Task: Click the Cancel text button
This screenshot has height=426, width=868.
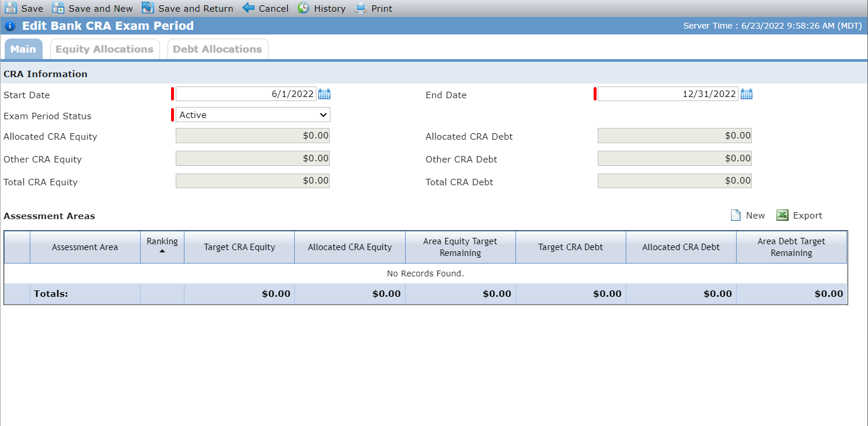Action: click(274, 9)
